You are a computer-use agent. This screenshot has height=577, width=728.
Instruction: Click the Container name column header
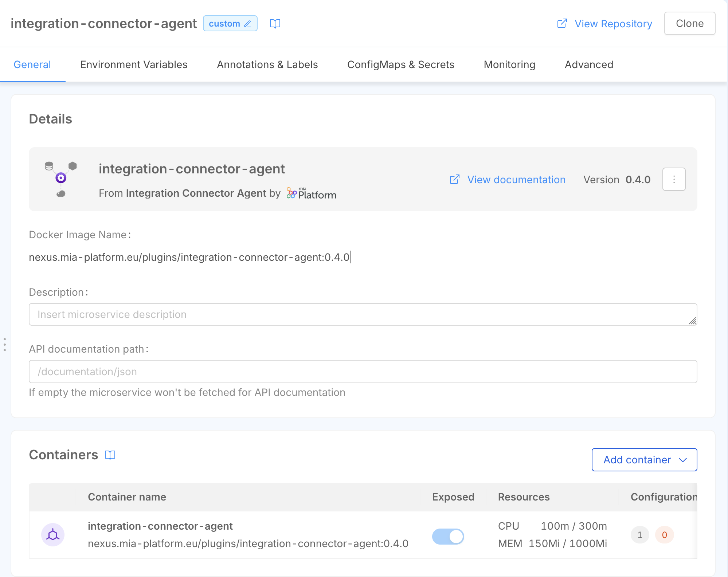(x=127, y=497)
